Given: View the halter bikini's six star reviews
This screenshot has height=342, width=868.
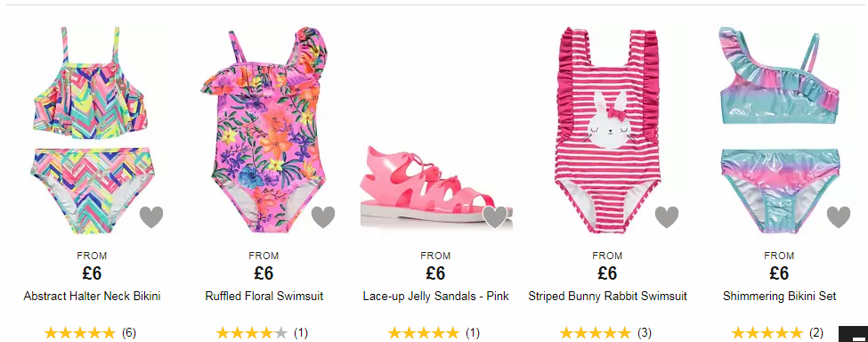Looking at the screenshot, I should tap(90, 333).
